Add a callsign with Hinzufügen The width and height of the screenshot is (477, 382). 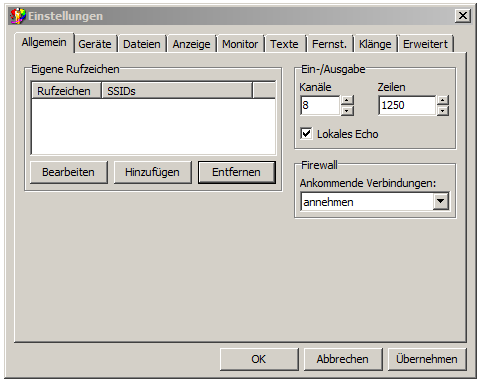[153, 172]
